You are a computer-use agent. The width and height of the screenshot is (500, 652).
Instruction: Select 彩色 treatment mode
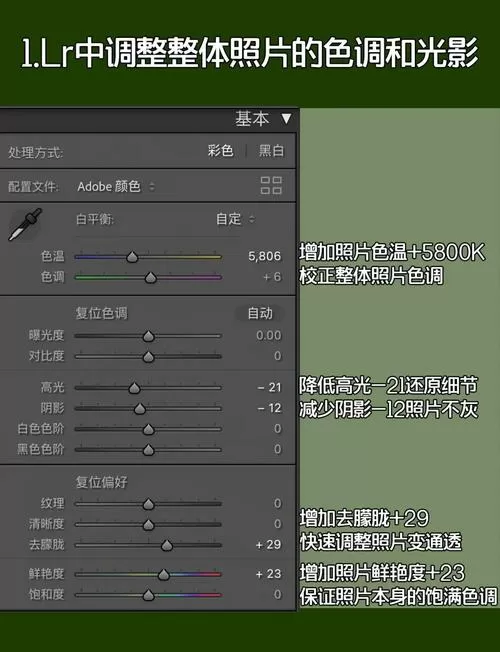220,151
